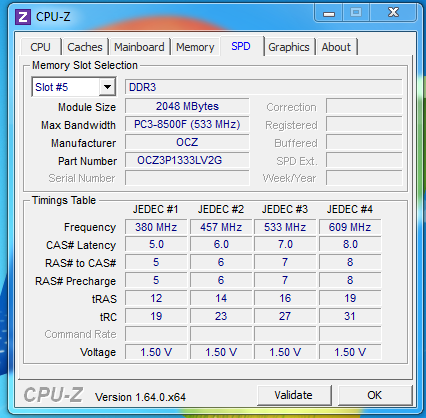The height and width of the screenshot is (418, 426).
Task: Minimize the CPU-Z window
Action: [329, 13]
